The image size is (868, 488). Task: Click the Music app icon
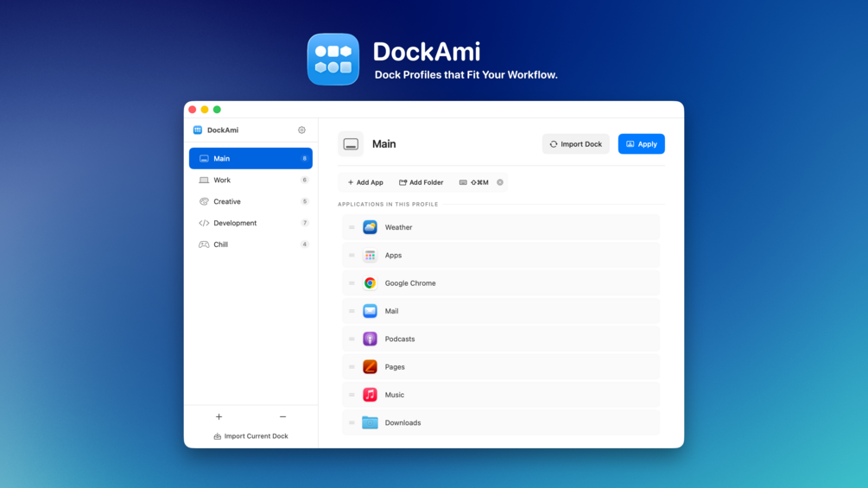coord(370,395)
